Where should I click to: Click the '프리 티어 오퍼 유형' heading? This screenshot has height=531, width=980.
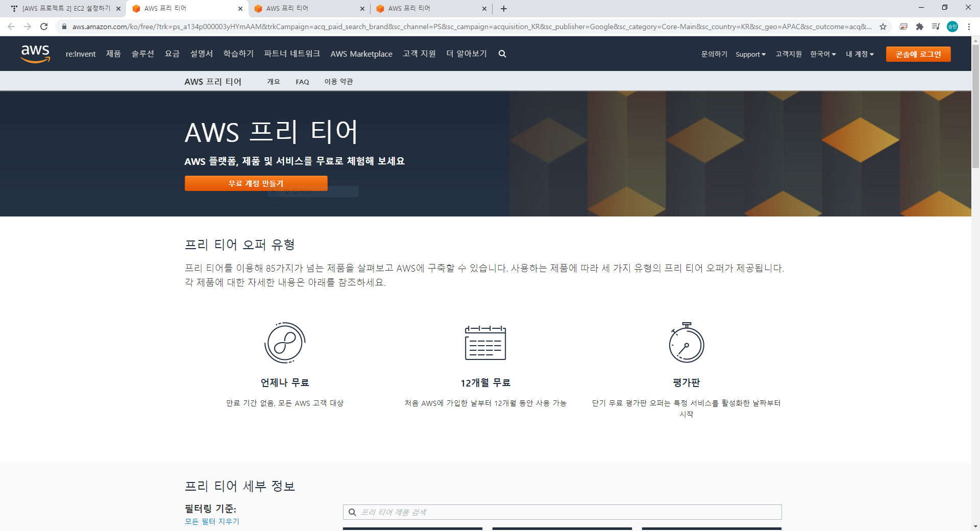point(240,245)
